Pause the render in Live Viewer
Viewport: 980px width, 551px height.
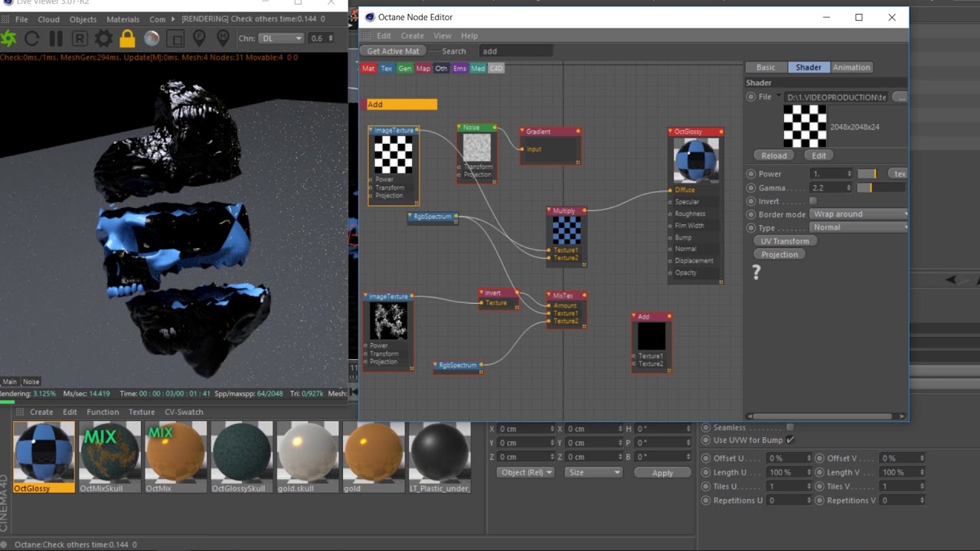(56, 38)
